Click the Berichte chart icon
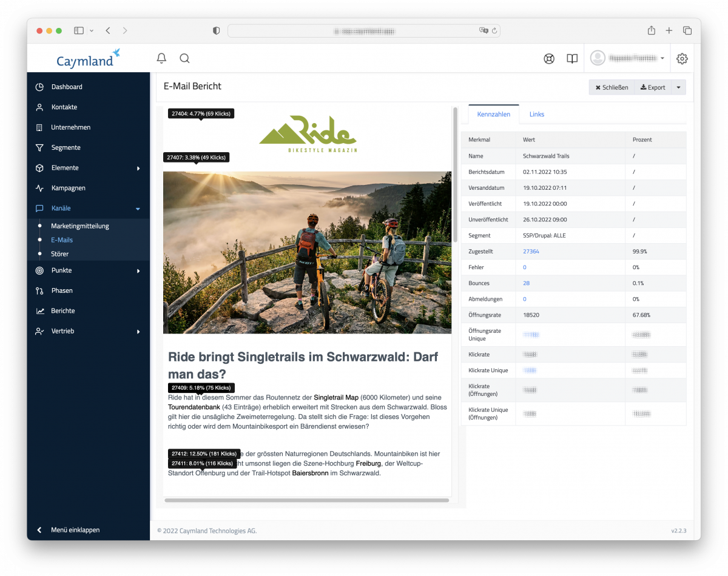This screenshot has height=576, width=728. point(39,311)
